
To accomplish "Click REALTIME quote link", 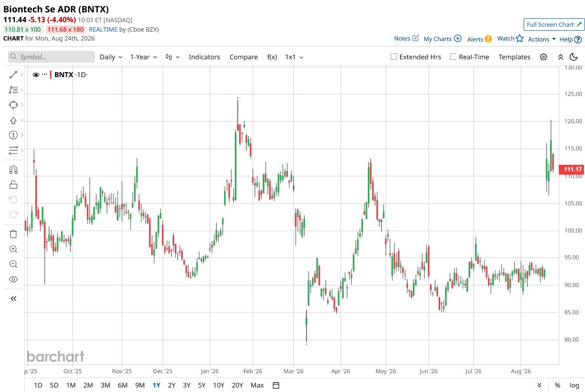I will coord(103,30).
